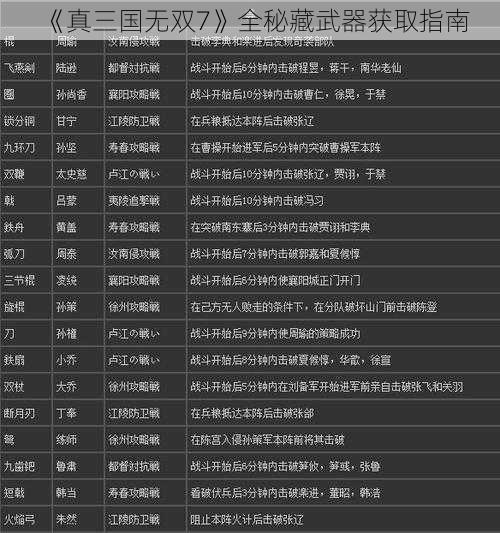Select the character name 练师
The height and width of the screenshot is (533, 500).
coord(66,440)
